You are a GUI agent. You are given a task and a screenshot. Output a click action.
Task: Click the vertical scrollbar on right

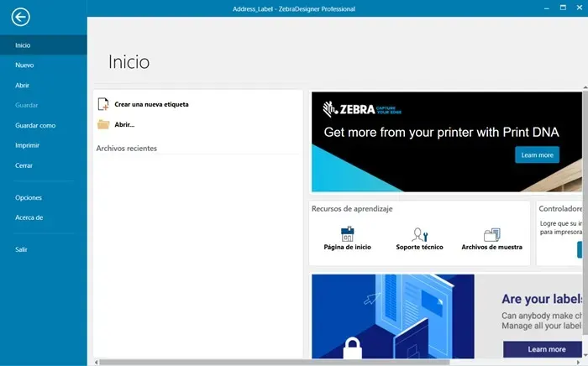pos(585,213)
